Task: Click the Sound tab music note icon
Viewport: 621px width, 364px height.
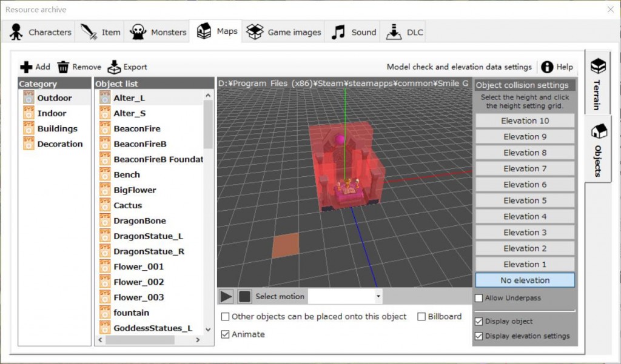Action: (x=338, y=32)
